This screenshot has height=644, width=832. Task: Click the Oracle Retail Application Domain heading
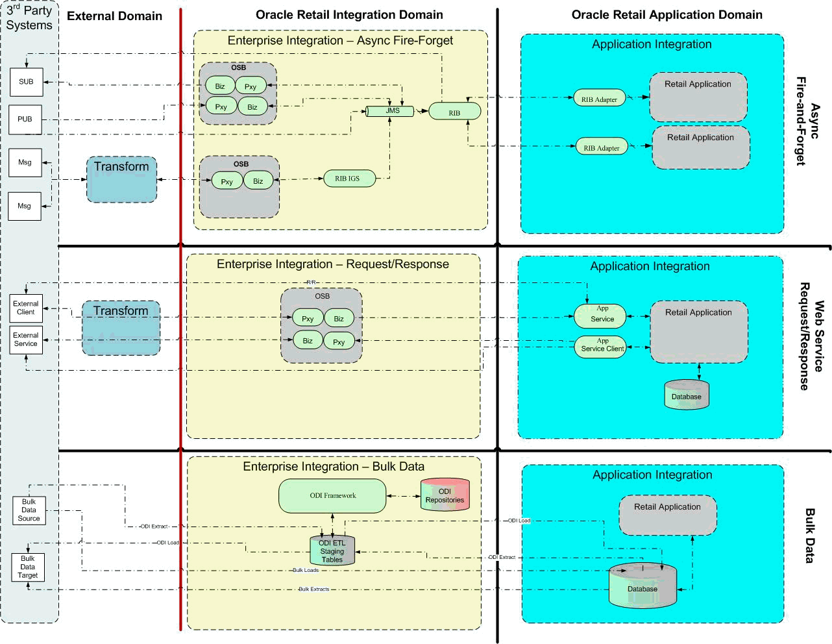coord(667,15)
